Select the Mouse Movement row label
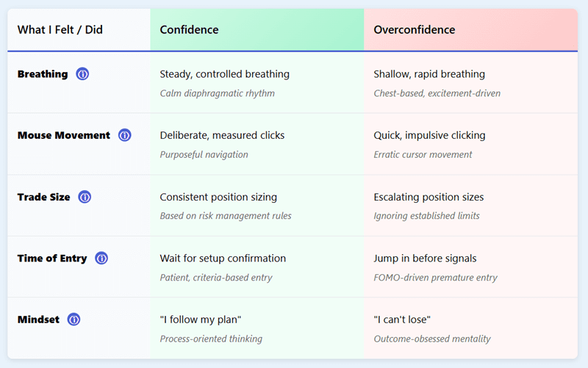This screenshot has height=368, width=588. pos(64,135)
